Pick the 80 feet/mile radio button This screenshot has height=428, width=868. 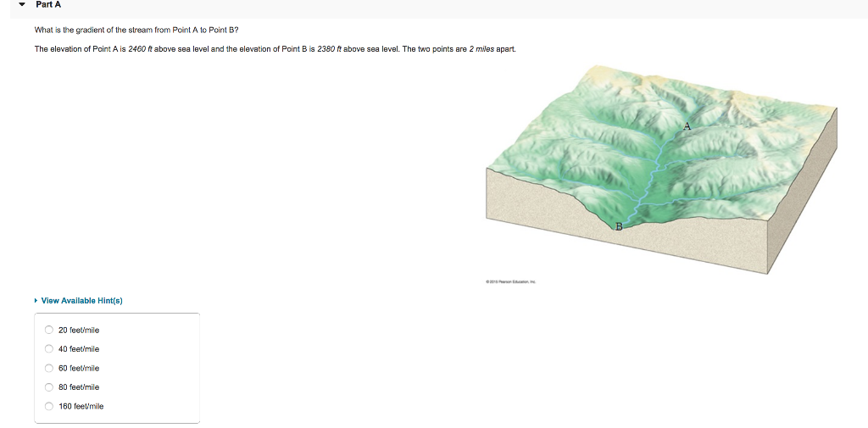(48, 387)
